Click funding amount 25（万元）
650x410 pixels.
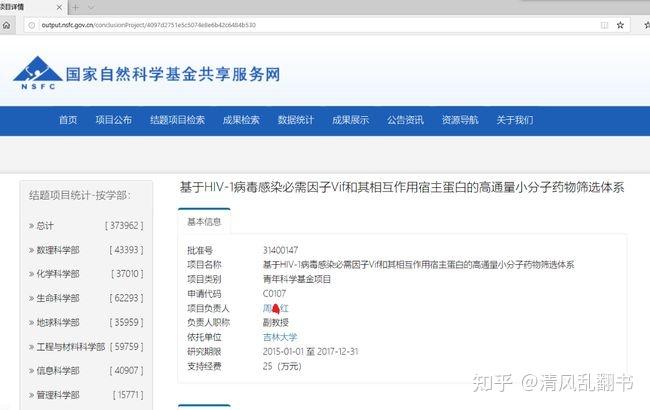point(282,366)
